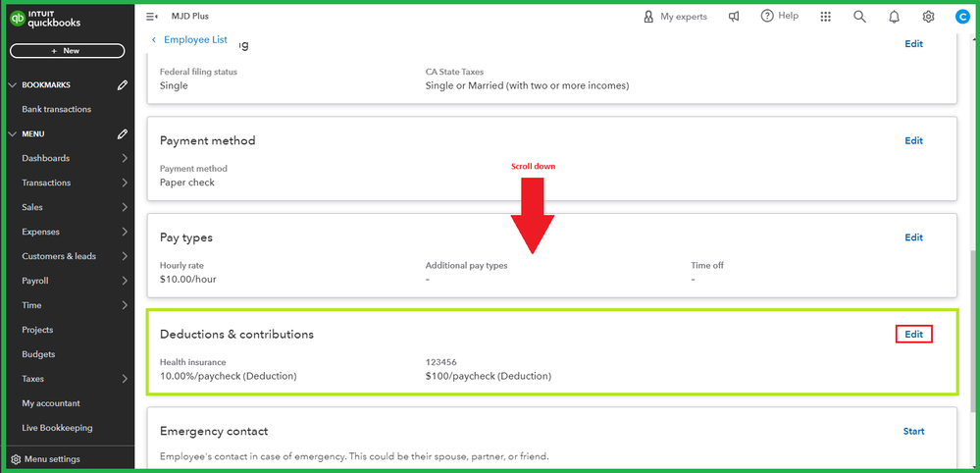The height and width of the screenshot is (473, 980).
Task: Click the Time off label
Action: [707, 266]
